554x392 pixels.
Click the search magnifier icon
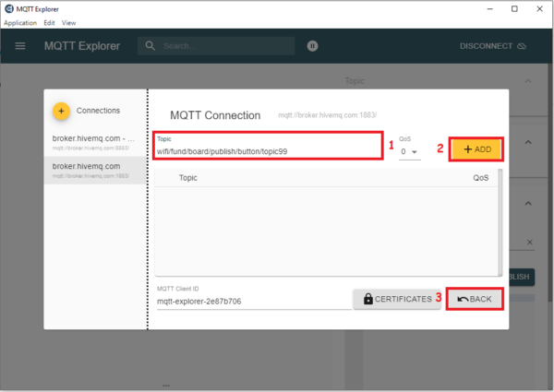click(x=150, y=45)
